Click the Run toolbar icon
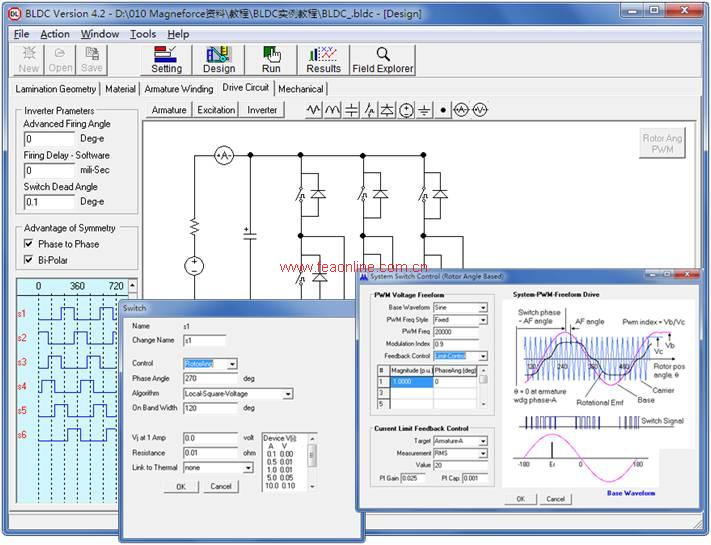This screenshot has width=711, height=545. click(271, 60)
